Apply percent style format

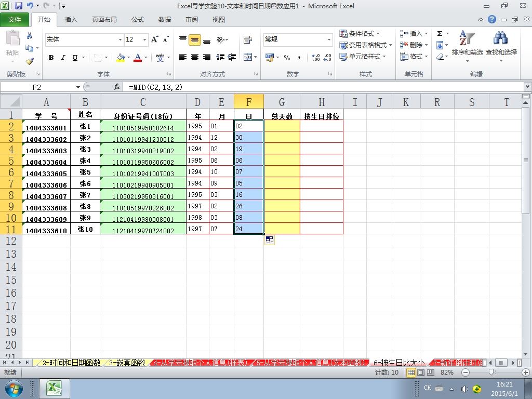coord(287,58)
